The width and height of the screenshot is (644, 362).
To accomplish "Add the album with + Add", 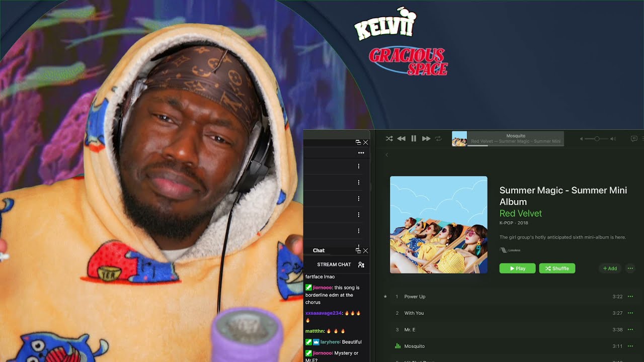I will (x=610, y=268).
